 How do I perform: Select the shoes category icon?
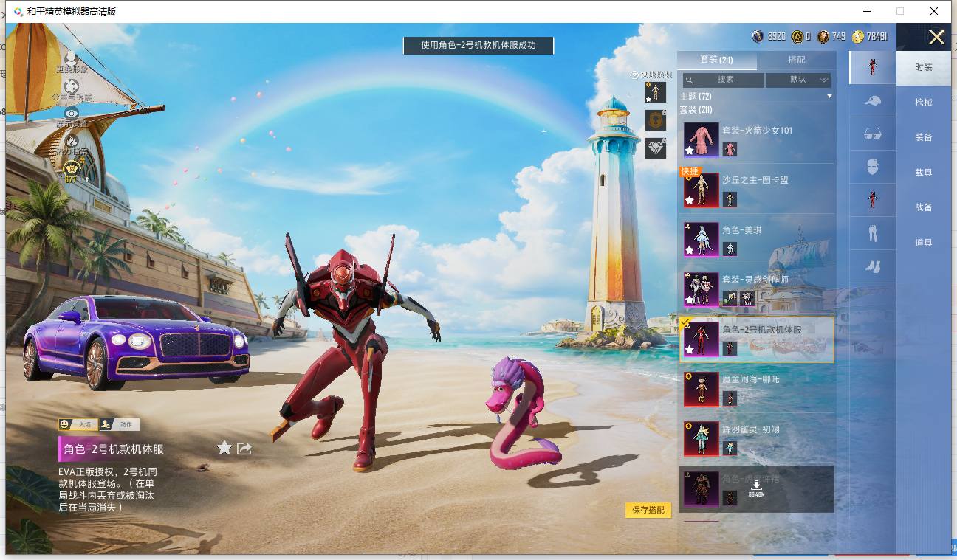pyautogui.click(x=873, y=266)
